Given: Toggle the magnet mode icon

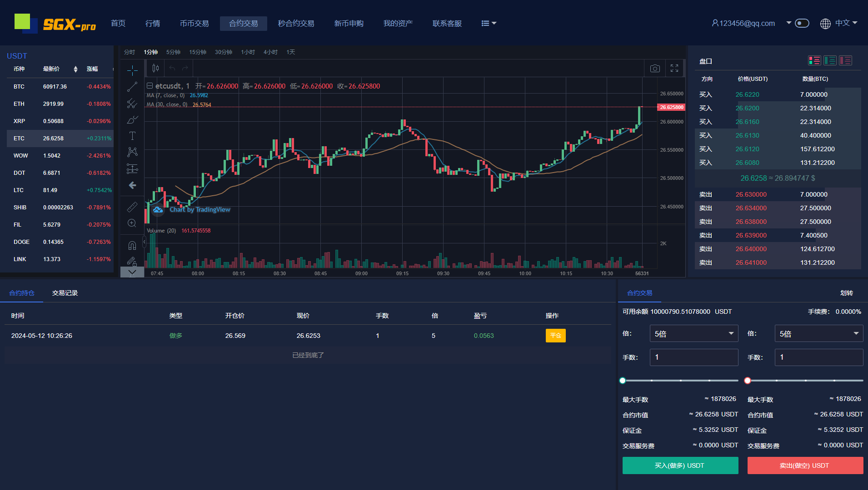Looking at the screenshot, I should pos(132,245).
